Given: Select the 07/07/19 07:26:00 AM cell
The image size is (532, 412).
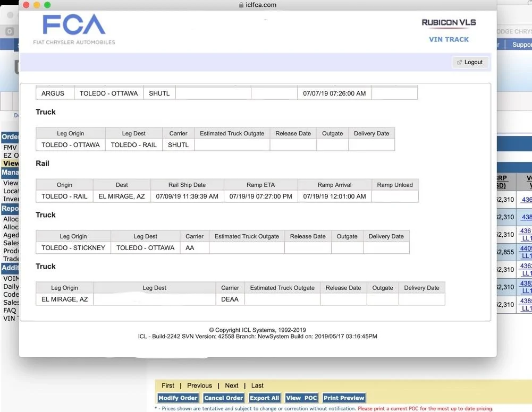Looking at the screenshot, I should [334, 93].
